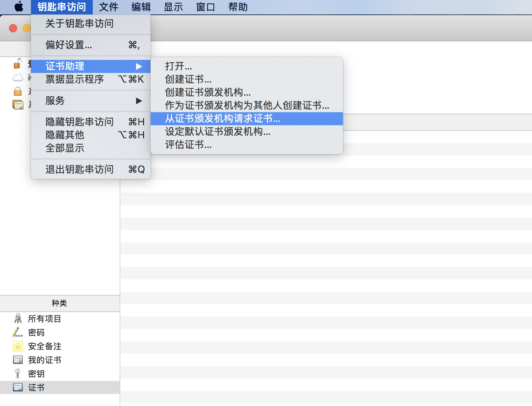Choose 隐藏钥匙串访问 menu item

[91, 122]
